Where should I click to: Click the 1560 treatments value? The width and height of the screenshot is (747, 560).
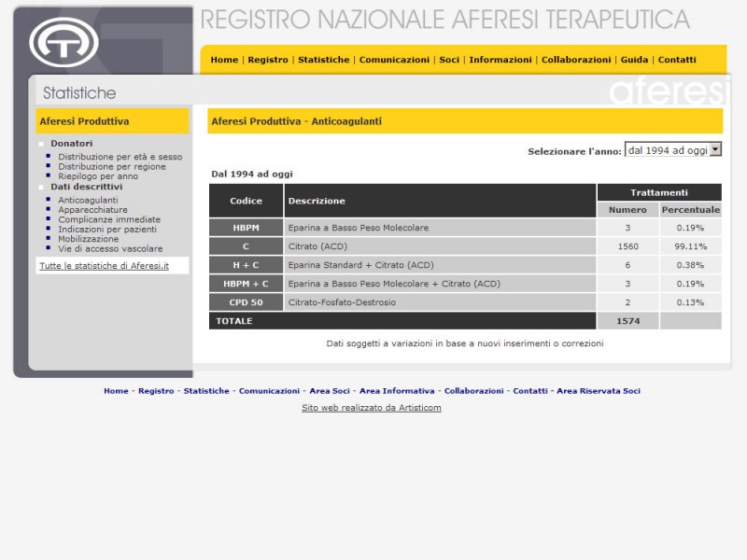coord(627,246)
